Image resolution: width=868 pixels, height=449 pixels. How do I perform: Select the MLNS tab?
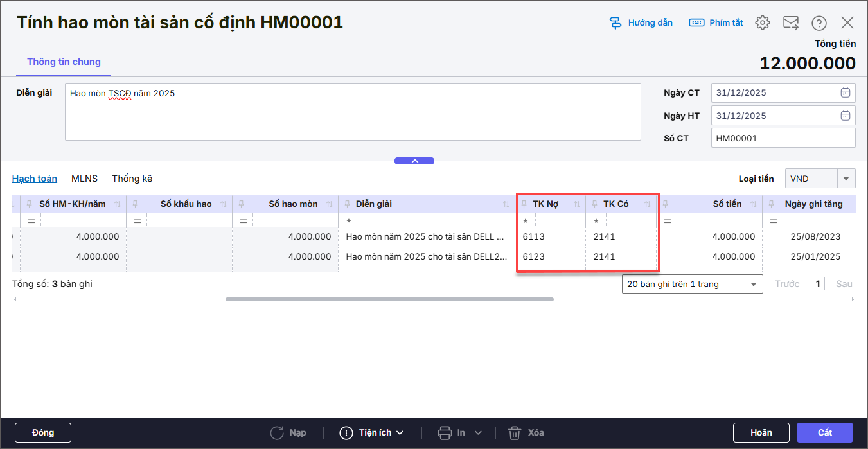coord(84,179)
